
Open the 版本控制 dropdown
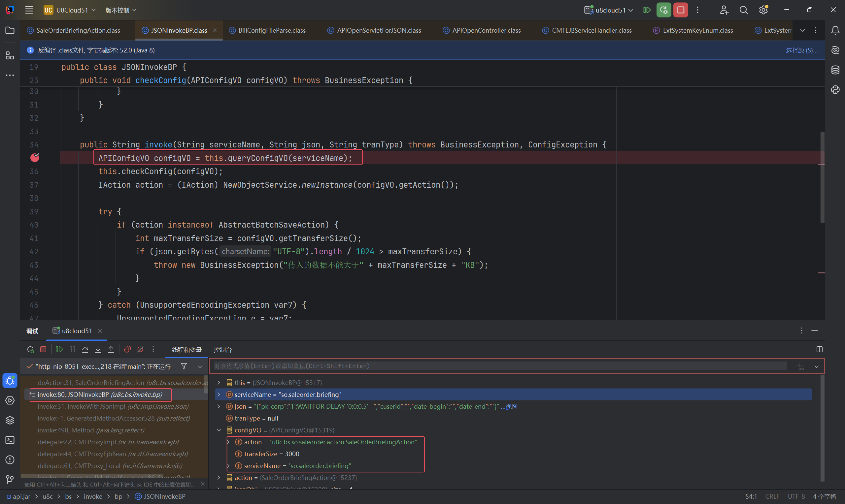tap(120, 10)
